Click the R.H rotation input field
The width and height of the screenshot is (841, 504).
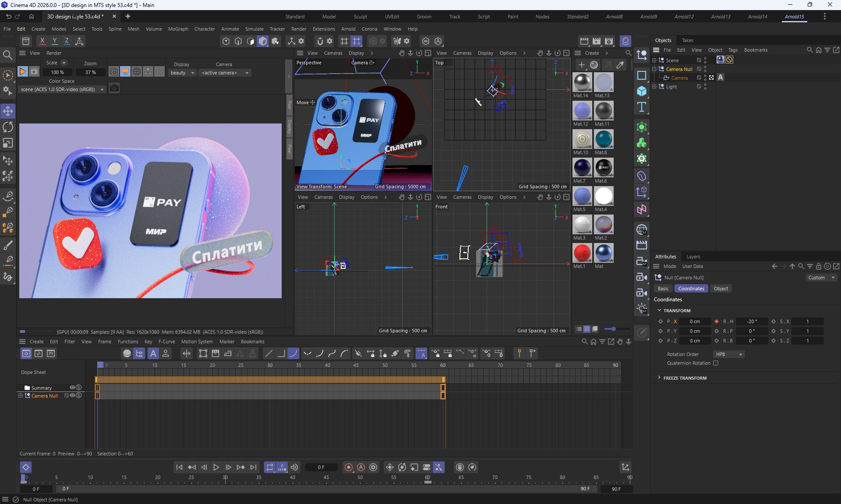pyautogui.click(x=752, y=321)
